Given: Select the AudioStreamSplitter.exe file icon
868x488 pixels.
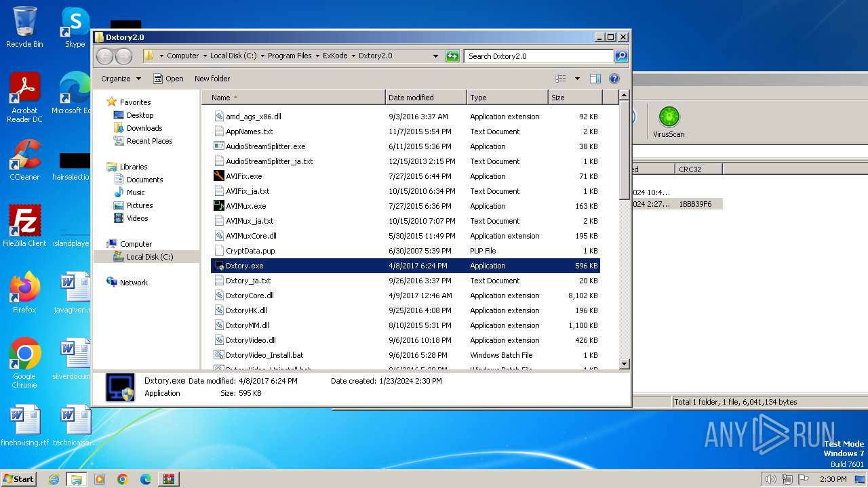Looking at the screenshot, I should point(218,146).
